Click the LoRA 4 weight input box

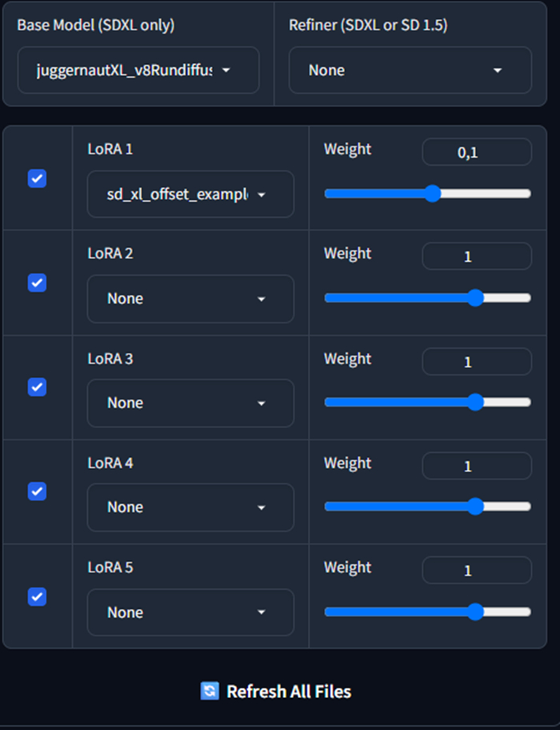(476, 466)
